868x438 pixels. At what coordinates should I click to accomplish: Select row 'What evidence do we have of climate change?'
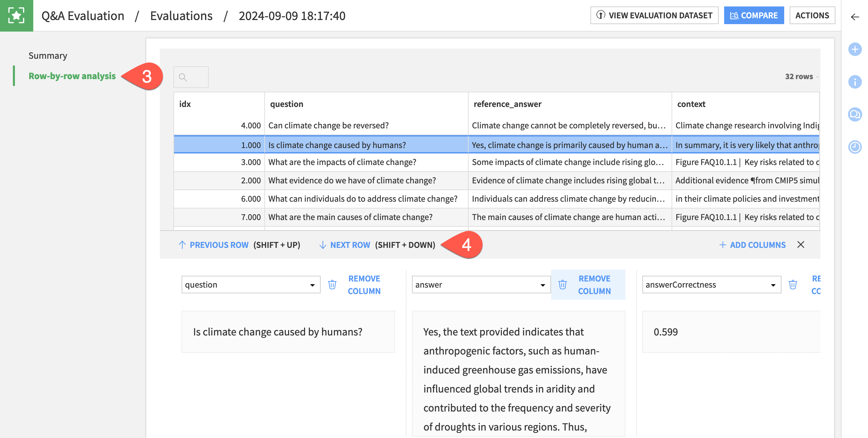[497, 180]
